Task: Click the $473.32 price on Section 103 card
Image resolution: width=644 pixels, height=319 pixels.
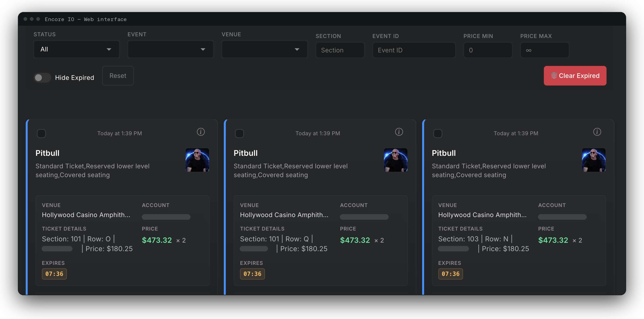Action: click(553, 240)
